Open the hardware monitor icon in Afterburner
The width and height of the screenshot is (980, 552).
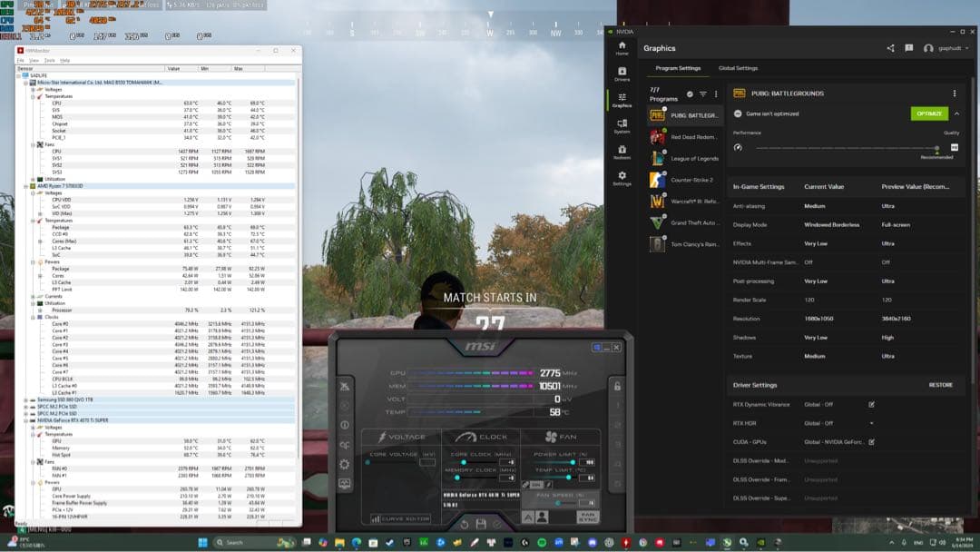point(345,482)
